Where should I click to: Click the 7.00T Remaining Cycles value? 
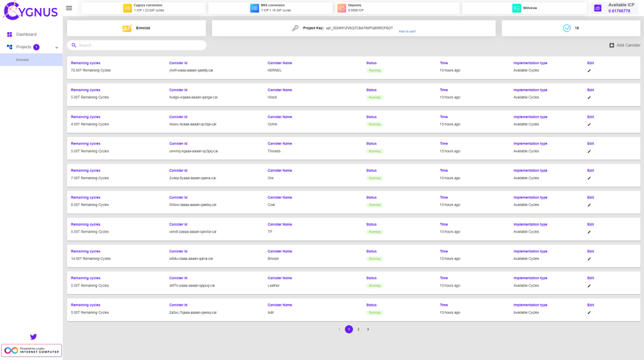pos(90,178)
